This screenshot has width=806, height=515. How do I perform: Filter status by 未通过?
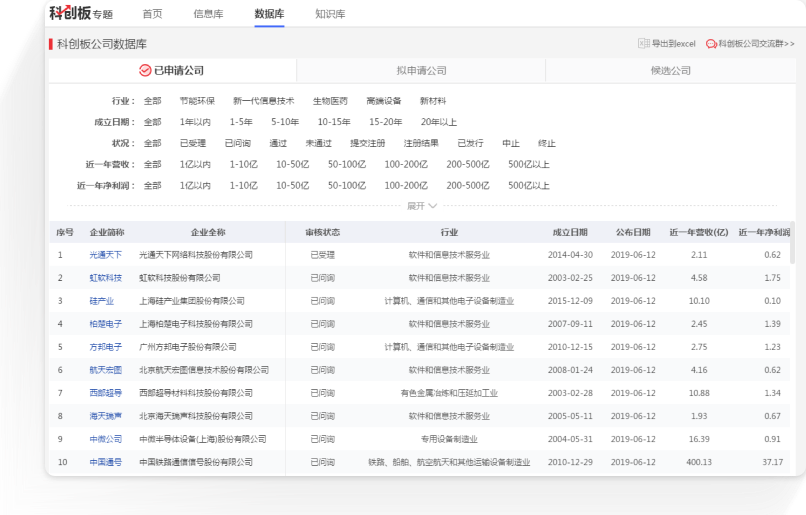(319, 143)
